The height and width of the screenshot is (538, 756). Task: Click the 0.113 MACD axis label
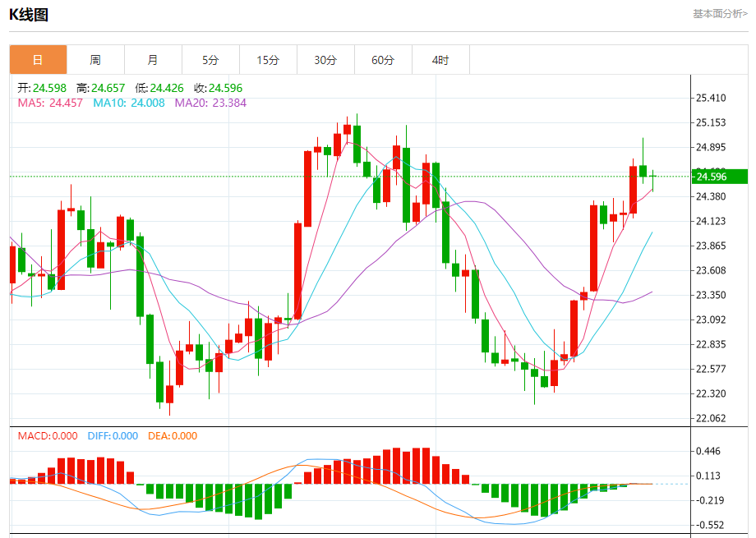708,476
